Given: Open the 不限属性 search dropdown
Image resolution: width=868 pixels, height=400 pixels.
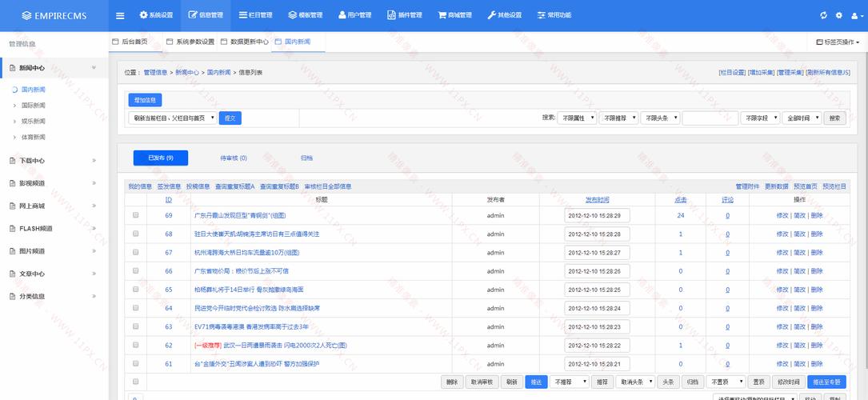Looking at the screenshot, I should click(577, 118).
